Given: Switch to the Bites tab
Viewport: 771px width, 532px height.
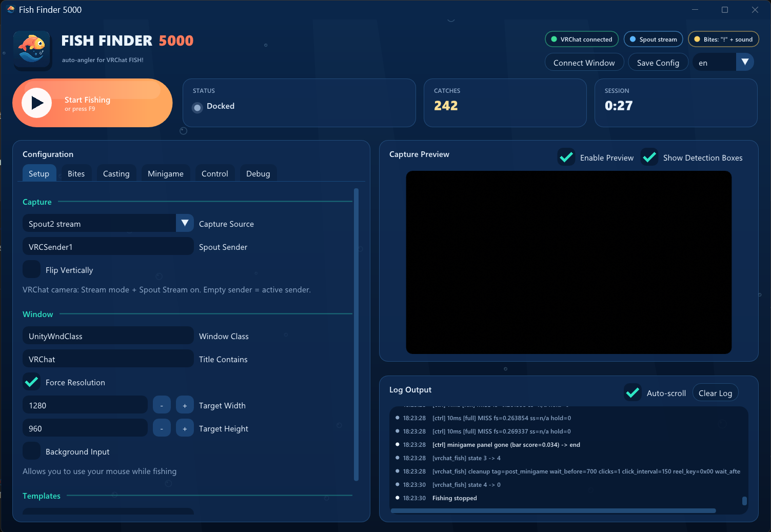Looking at the screenshot, I should coord(76,173).
